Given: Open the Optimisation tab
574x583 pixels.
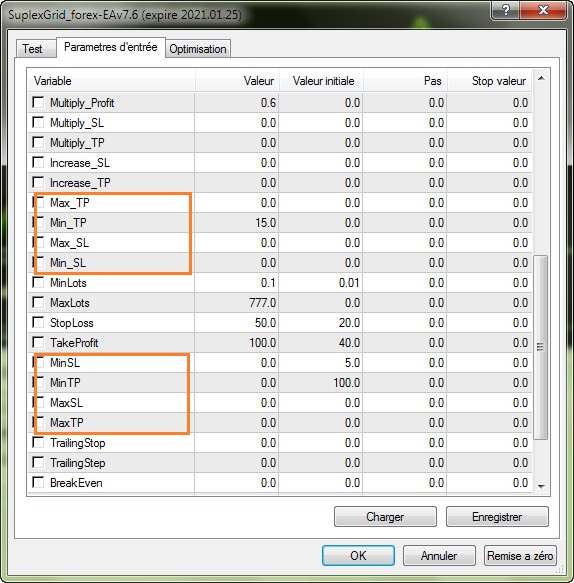Looking at the screenshot, I should (198, 49).
